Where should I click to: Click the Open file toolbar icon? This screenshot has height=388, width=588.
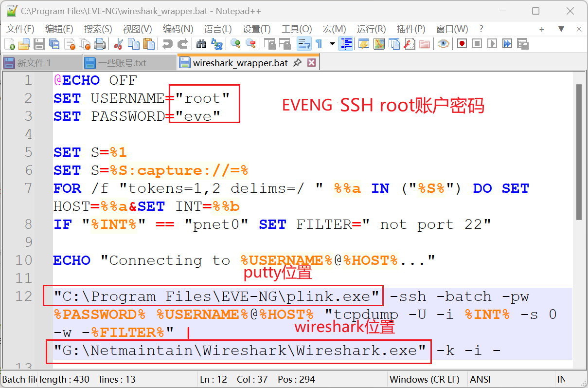tap(24, 44)
